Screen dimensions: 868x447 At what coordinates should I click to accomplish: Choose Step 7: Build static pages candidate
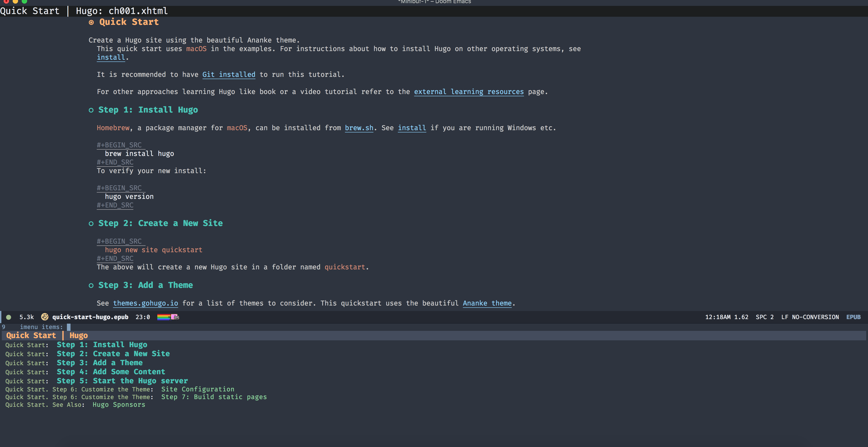click(x=214, y=397)
